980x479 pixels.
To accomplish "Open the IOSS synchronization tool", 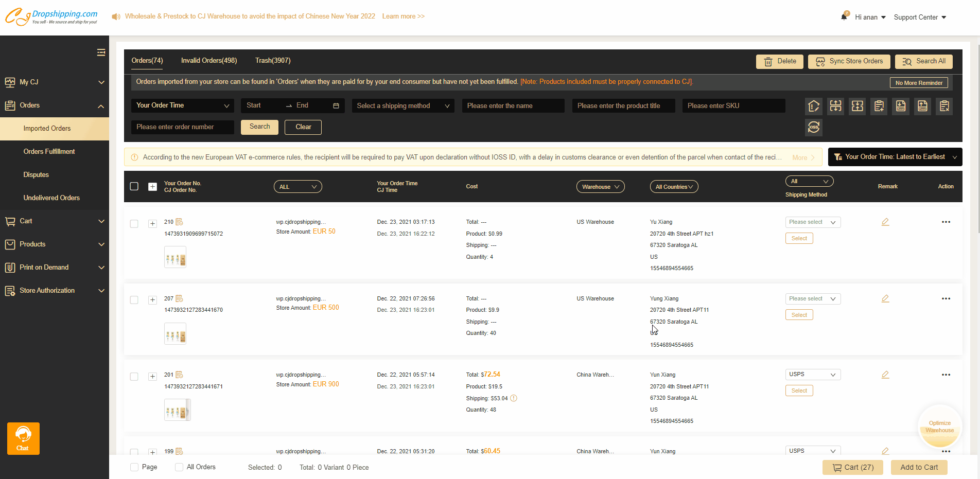I will coord(814,127).
